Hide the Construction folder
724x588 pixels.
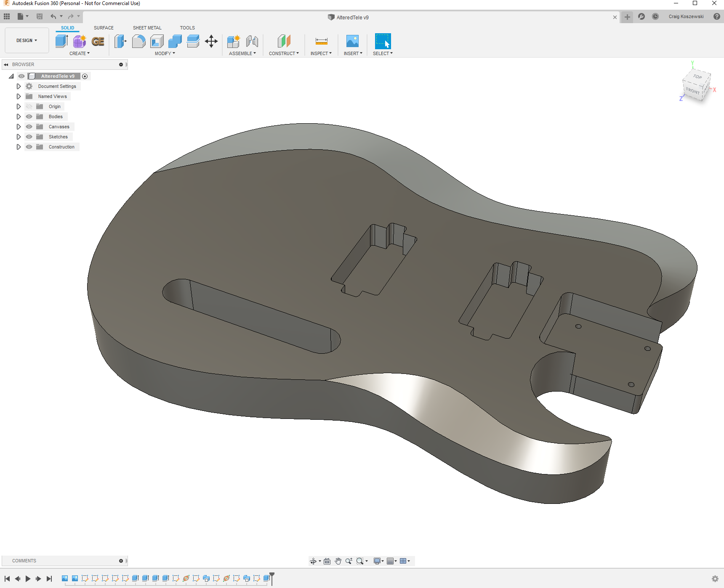(x=29, y=147)
